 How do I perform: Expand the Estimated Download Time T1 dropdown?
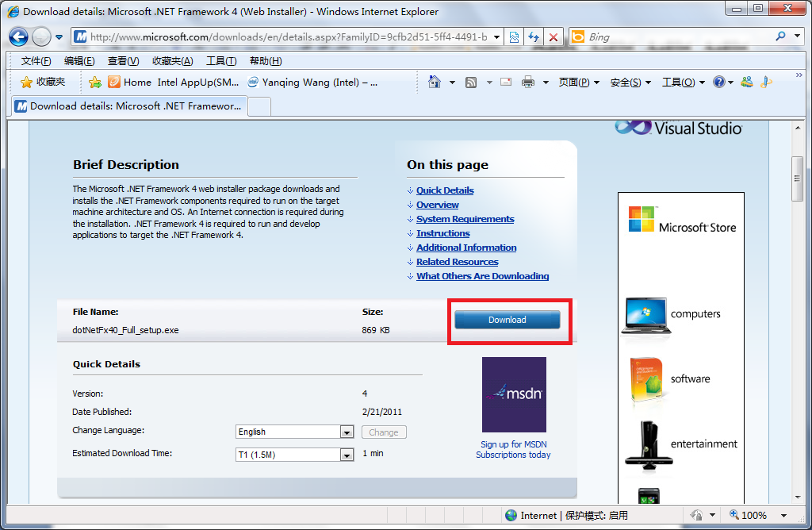[x=347, y=455]
